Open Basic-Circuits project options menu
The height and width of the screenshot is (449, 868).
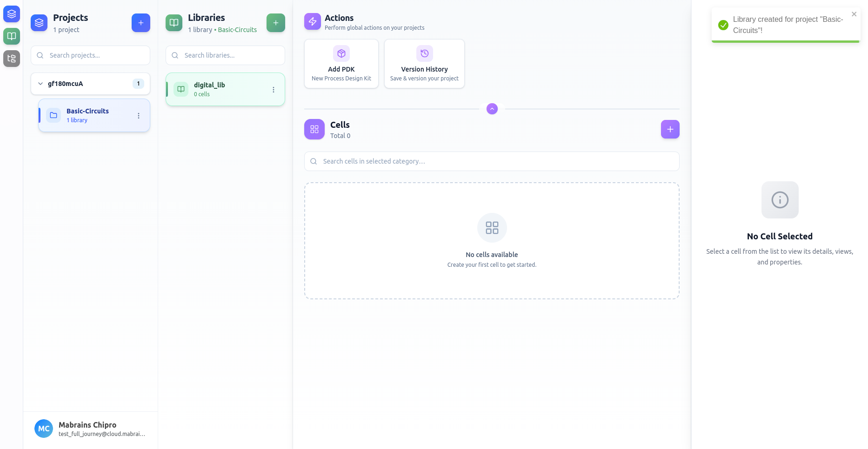point(139,116)
